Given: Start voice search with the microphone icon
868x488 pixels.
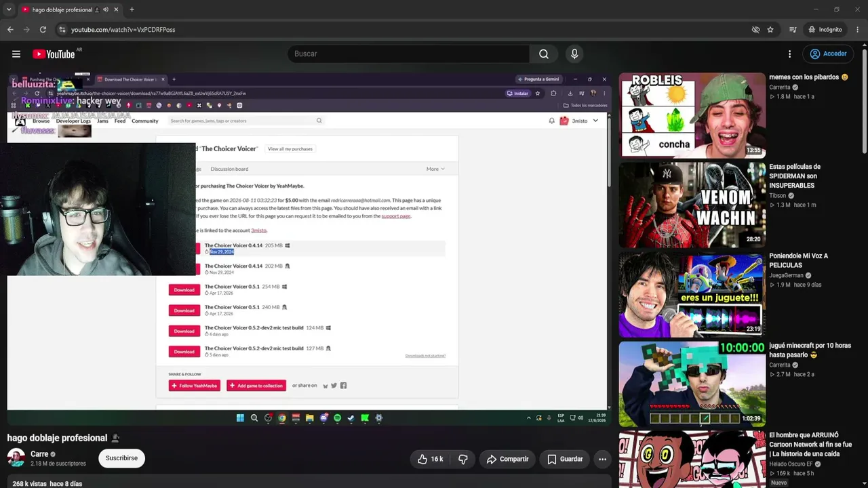Looking at the screenshot, I should (x=574, y=54).
